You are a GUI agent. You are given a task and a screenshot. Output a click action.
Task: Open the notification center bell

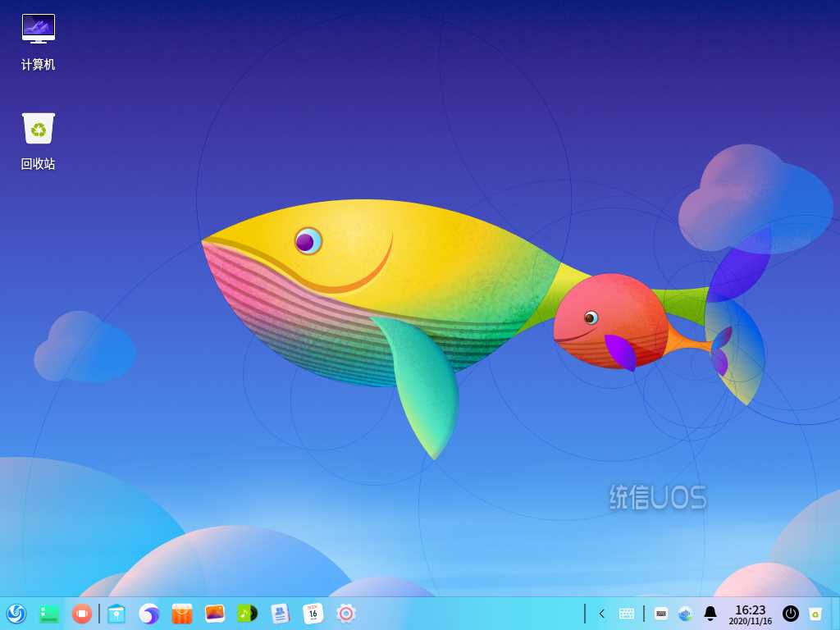[x=710, y=614]
